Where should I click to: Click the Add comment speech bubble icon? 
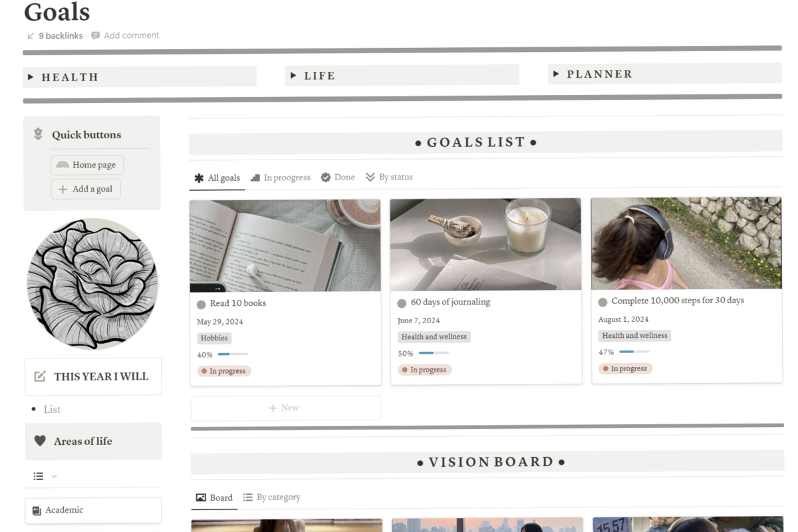point(96,36)
